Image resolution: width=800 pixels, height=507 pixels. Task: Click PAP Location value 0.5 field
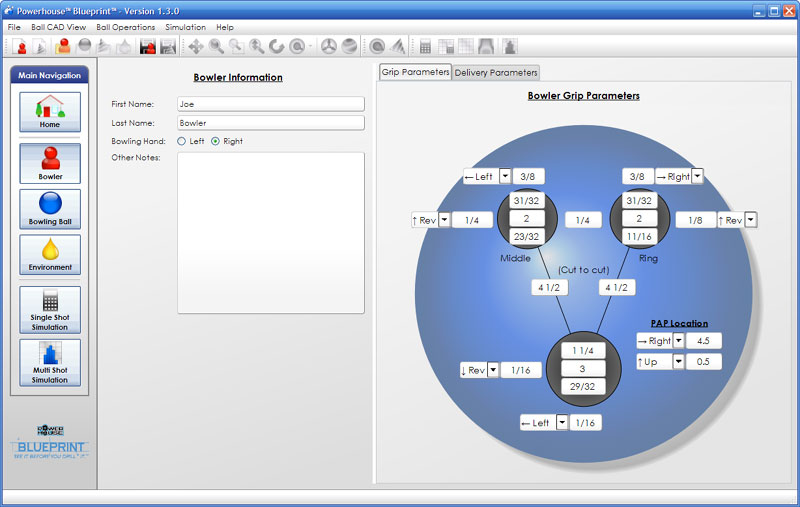coord(704,362)
